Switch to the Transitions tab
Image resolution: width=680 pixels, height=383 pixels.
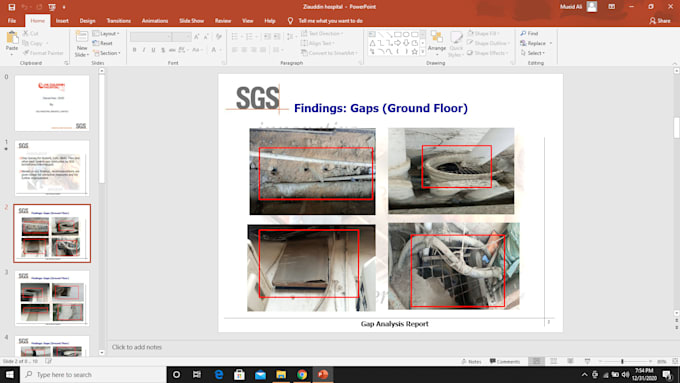118,21
